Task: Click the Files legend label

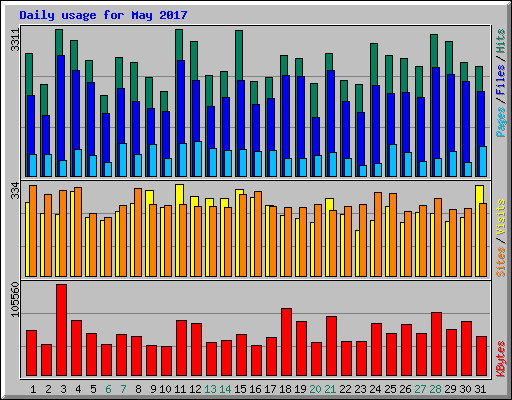Action: pyautogui.click(x=501, y=80)
